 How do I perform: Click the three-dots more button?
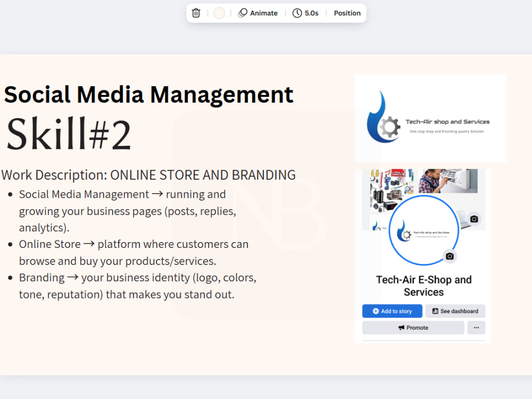tap(476, 328)
